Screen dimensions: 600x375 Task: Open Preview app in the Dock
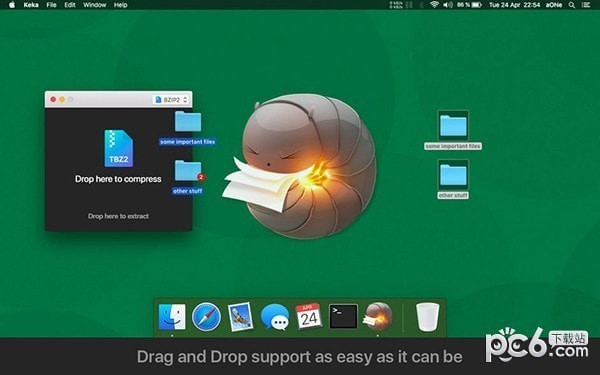point(240,317)
